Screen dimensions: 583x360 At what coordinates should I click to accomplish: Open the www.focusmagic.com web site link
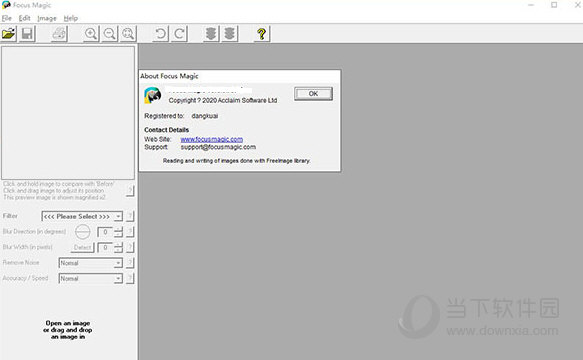pyautogui.click(x=212, y=139)
